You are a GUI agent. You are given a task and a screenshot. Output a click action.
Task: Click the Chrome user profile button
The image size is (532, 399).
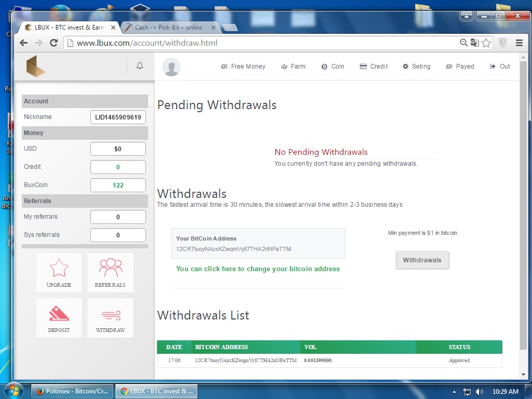pyautogui.click(x=467, y=16)
